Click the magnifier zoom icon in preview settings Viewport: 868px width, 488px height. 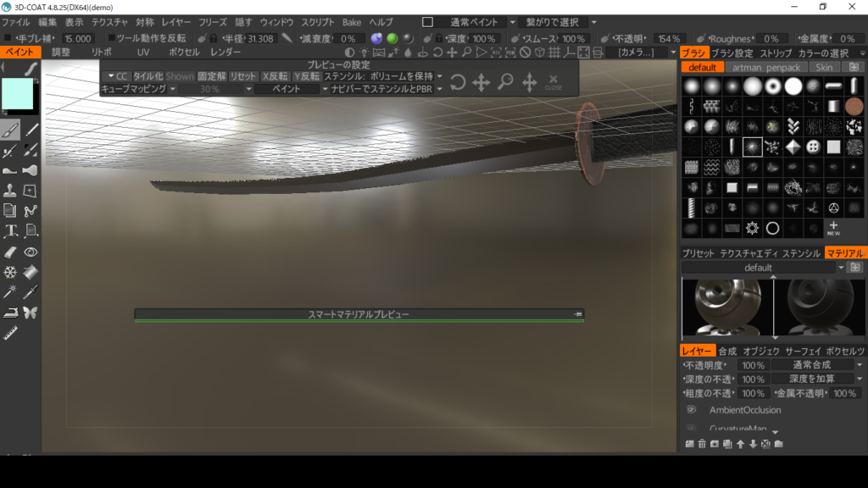coord(505,82)
